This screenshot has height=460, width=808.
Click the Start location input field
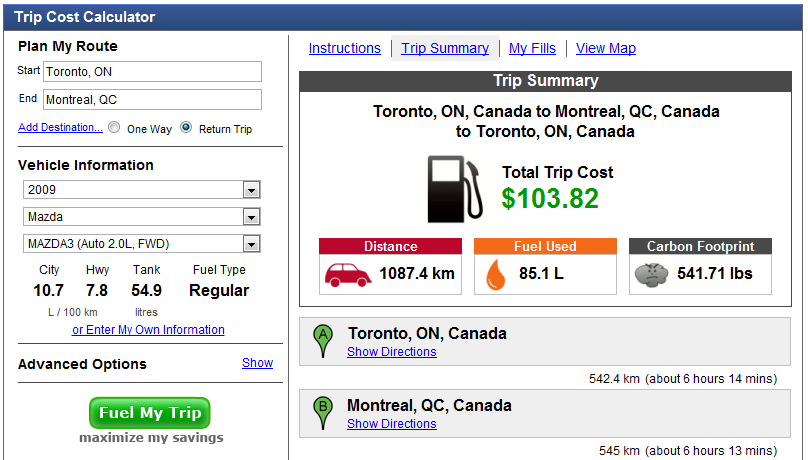point(152,72)
